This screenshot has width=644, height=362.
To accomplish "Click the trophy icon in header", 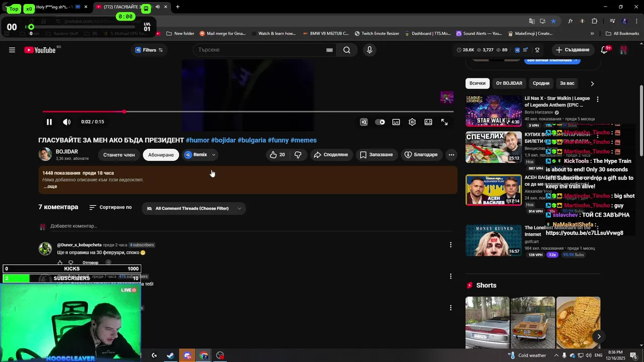I will [x=537, y=50].
